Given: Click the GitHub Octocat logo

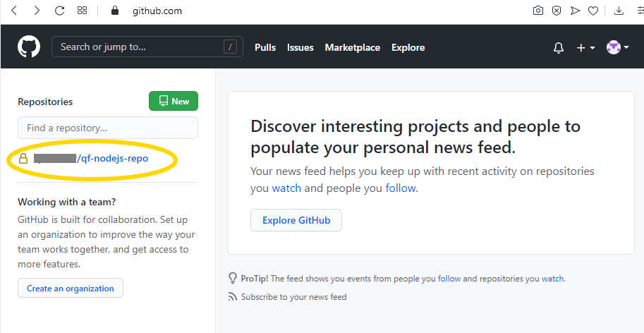Looking at the screenshot, I should coord(29,47).
